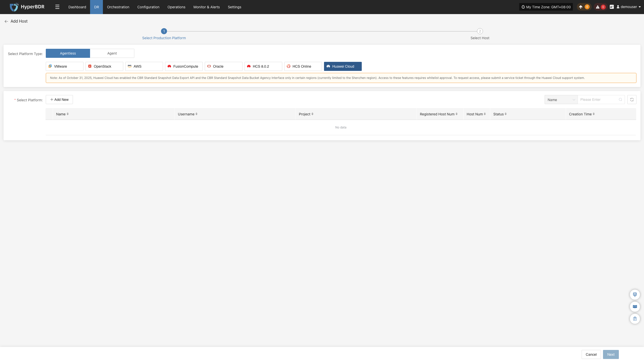Open the documentation book icon
This screenshot has width=644, height=362.
point(635,307)
